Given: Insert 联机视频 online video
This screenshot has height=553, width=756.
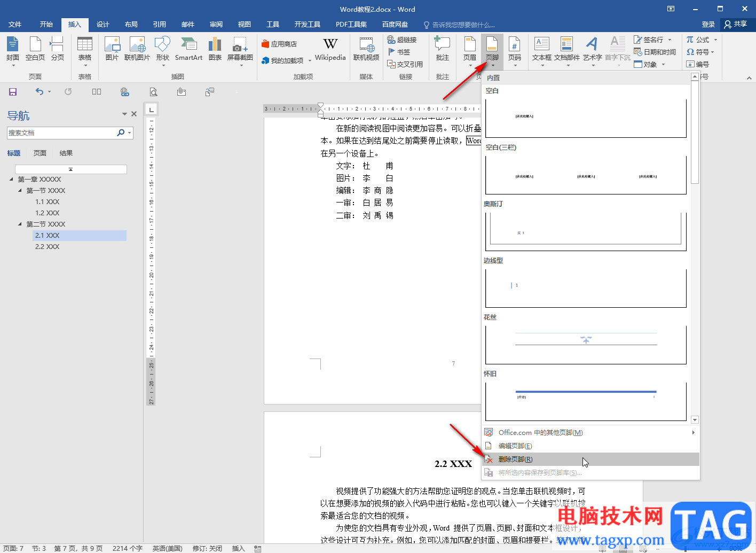Looking at the screenshot, I should 366,49.
